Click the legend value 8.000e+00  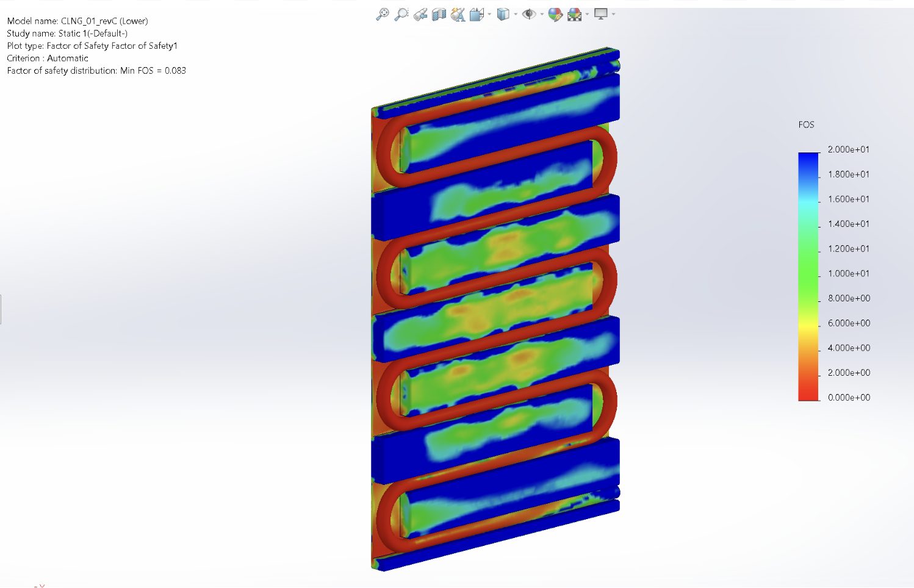pyautogui.click(x=849, y=298)
